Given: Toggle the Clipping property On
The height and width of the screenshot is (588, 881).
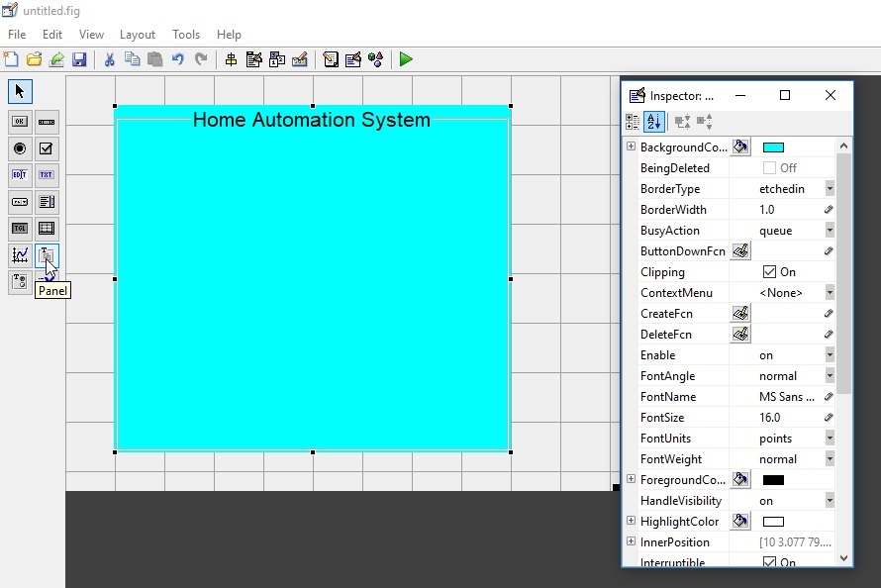Looking at the screenshot, I should [770, 271].
